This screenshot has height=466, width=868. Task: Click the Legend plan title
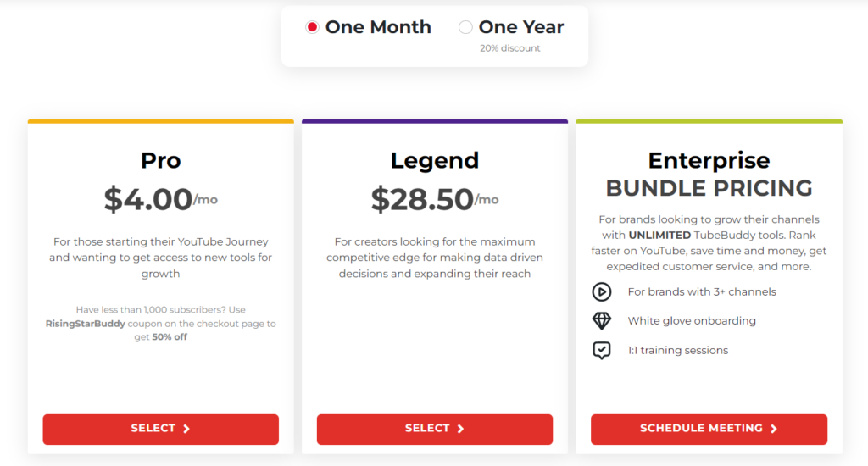click(434, 160)
